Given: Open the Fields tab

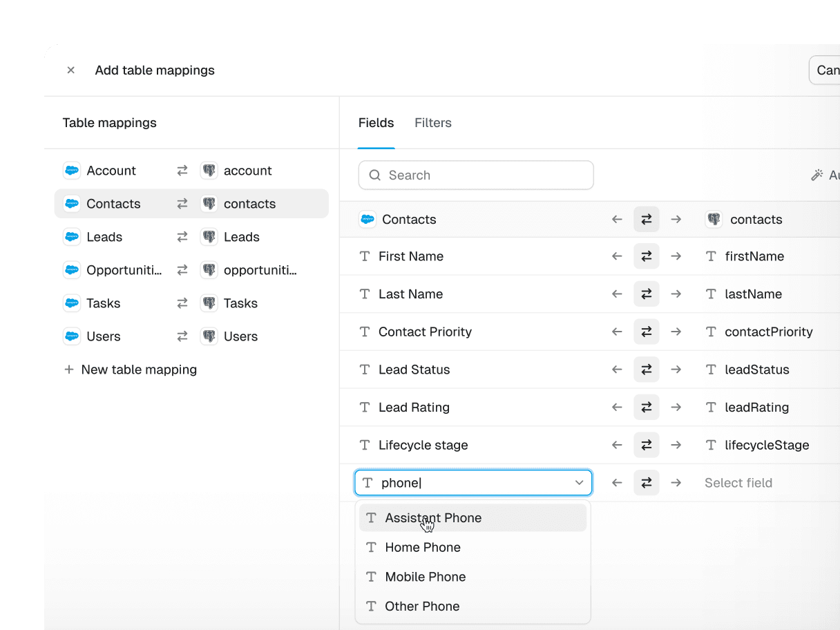Looking at the screenshot, I should pyautogui.click(x=376, y=123).
